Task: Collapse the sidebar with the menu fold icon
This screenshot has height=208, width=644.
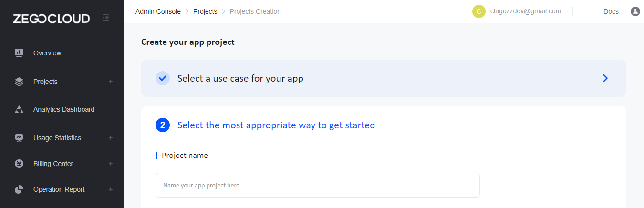Action: click(106, 18)
